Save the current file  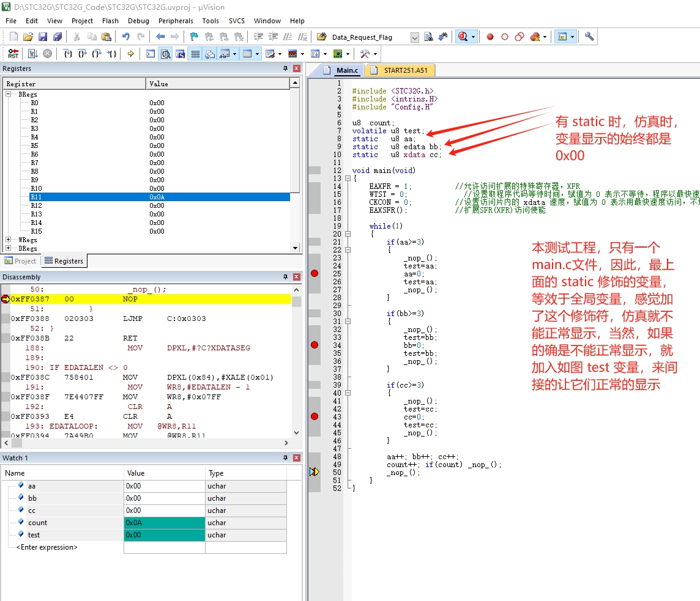pos(43,37)
